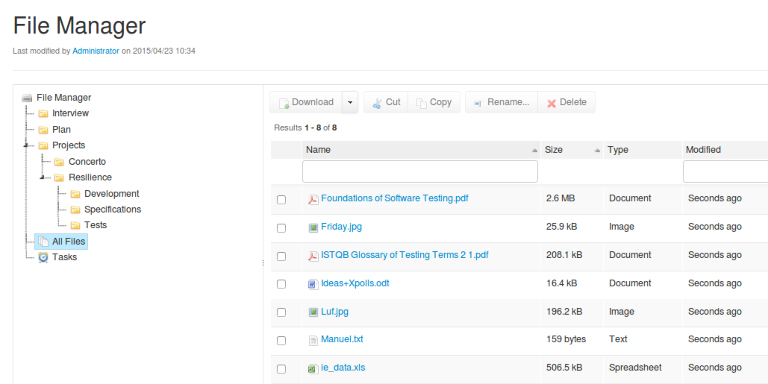Open the Luf.jpg file link
Viewport: 768px width, 384px height.
tap(335, 312)
